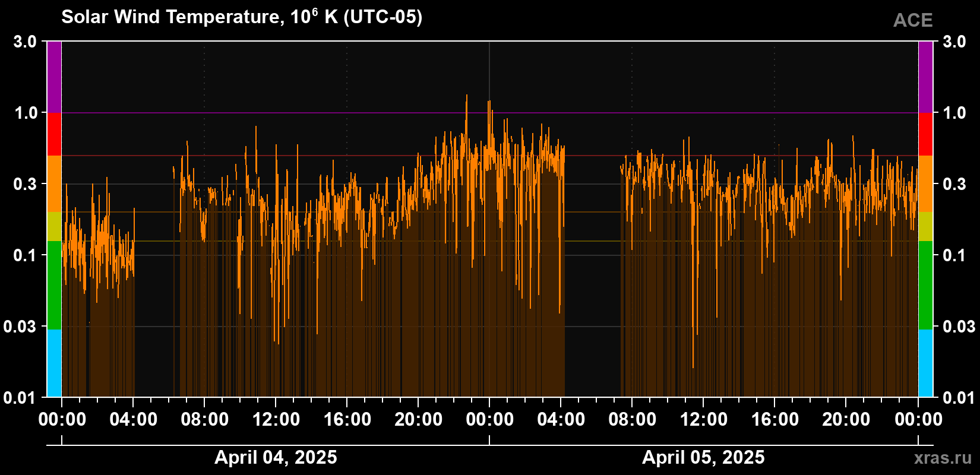Click the 0.01 value on the right axis
This screenshot has height=475, width=980.
point(959,397)
